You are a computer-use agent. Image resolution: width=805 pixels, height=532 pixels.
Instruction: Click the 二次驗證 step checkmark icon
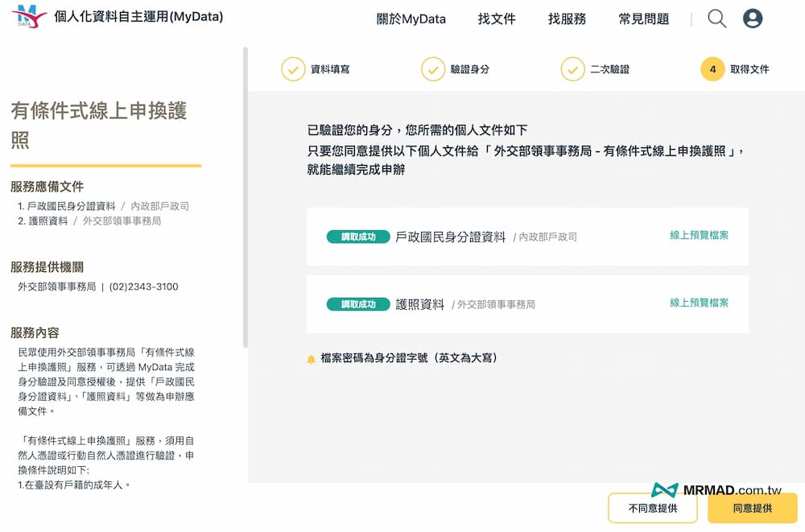click(x=572, y=69)
